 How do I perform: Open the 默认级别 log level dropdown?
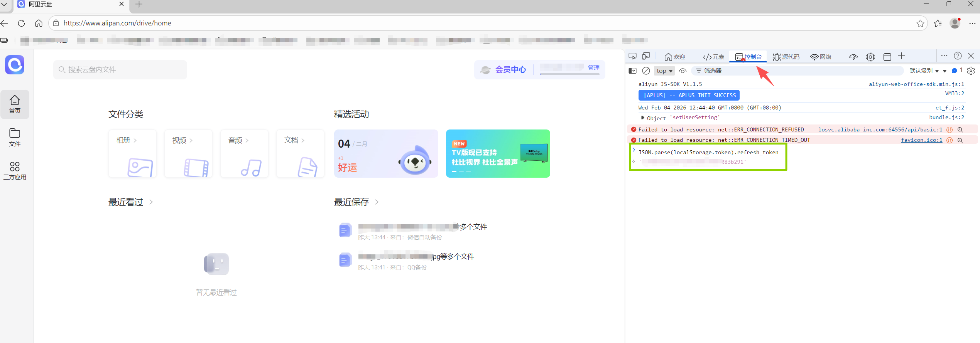(x=924, y=71)
